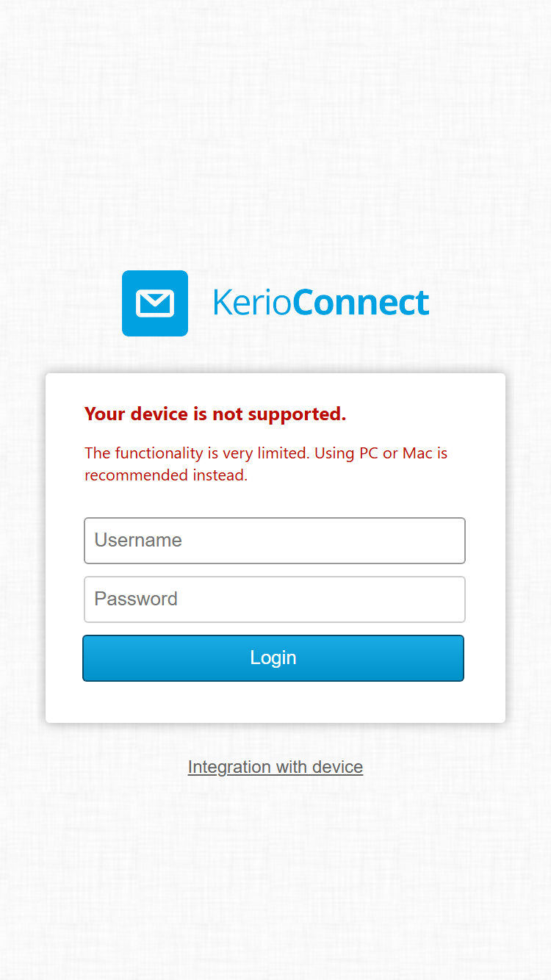The width and height of the screenshot is (551, 980).
Task: Place cursor in the Username box
Action: [x=275, y=541]
